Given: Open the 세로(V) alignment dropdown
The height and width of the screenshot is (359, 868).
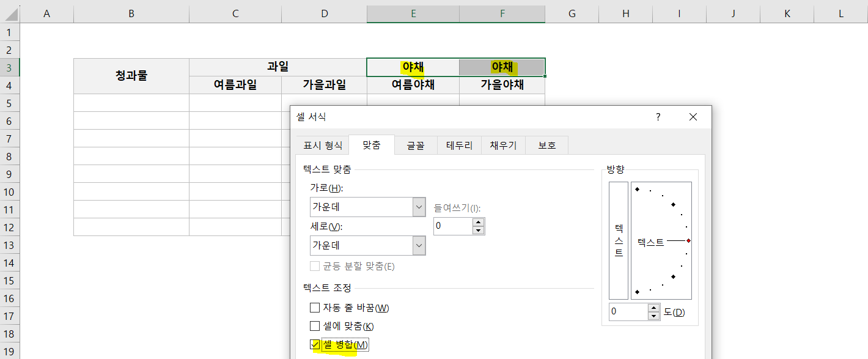Looking at the screenshot, I should [419, 245].
